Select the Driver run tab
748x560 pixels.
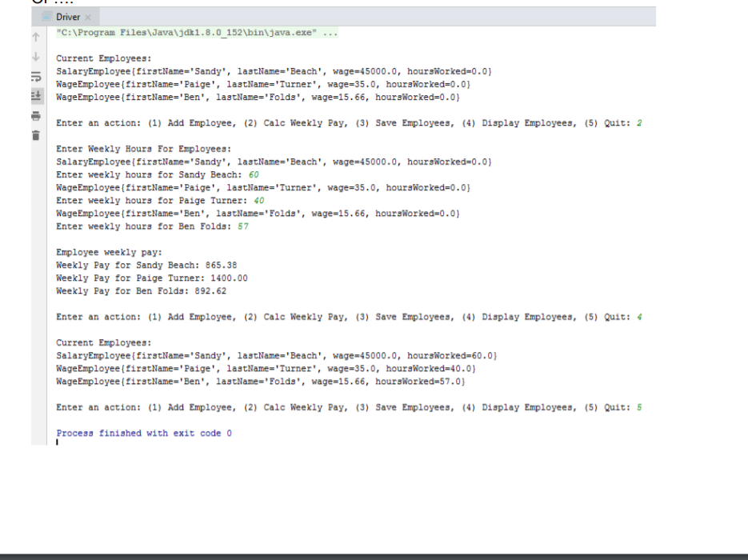pyautogui.click(x=68, y=17)
